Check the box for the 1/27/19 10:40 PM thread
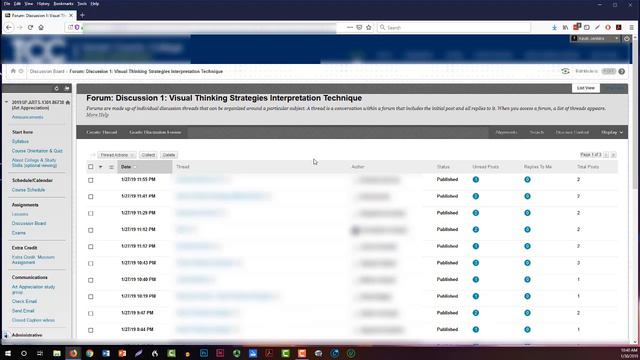This screenshot has height=360, width=640. (91, 280)
